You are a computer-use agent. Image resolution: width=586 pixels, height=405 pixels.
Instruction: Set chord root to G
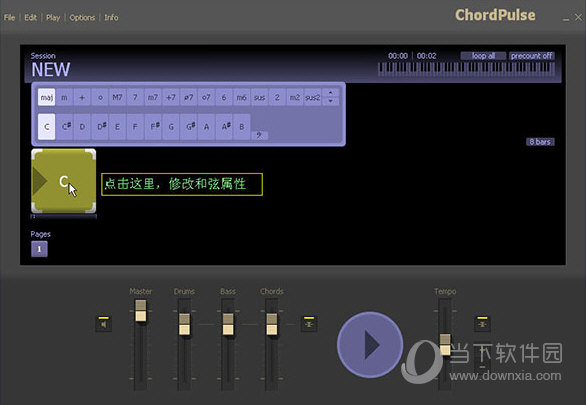[x=170, y=127]
